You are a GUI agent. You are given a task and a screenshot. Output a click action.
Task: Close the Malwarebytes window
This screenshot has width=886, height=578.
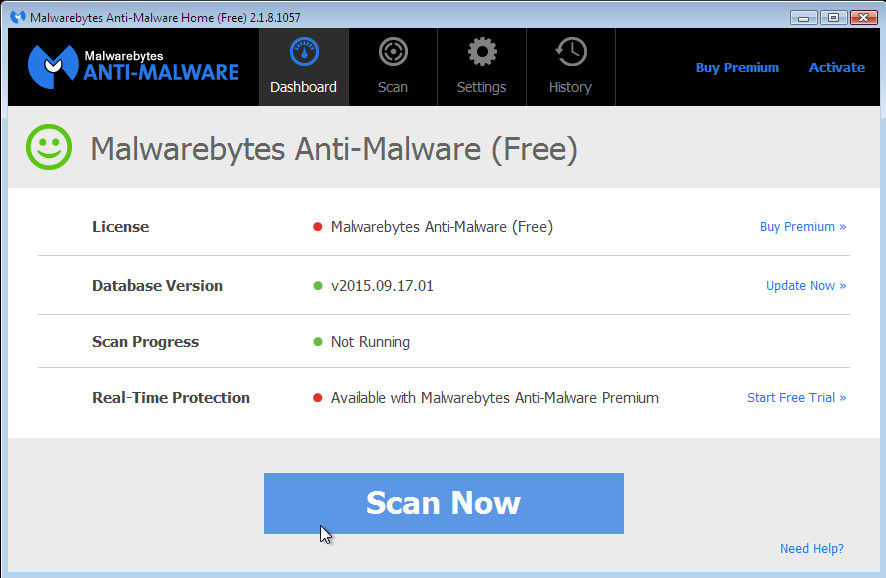pos(863,18)
